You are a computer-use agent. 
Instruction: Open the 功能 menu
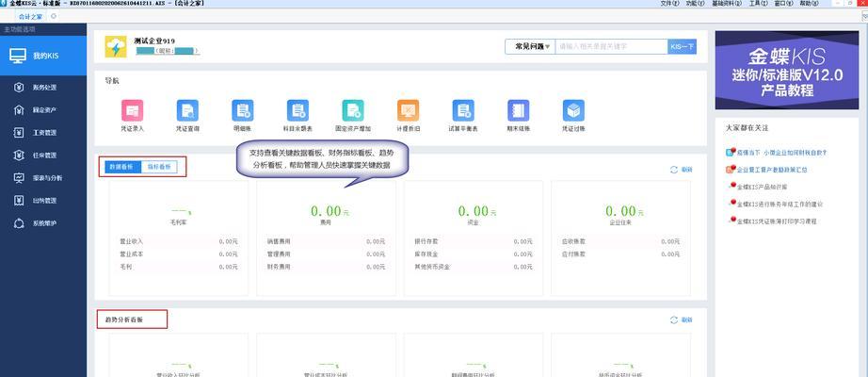point(696,4)
